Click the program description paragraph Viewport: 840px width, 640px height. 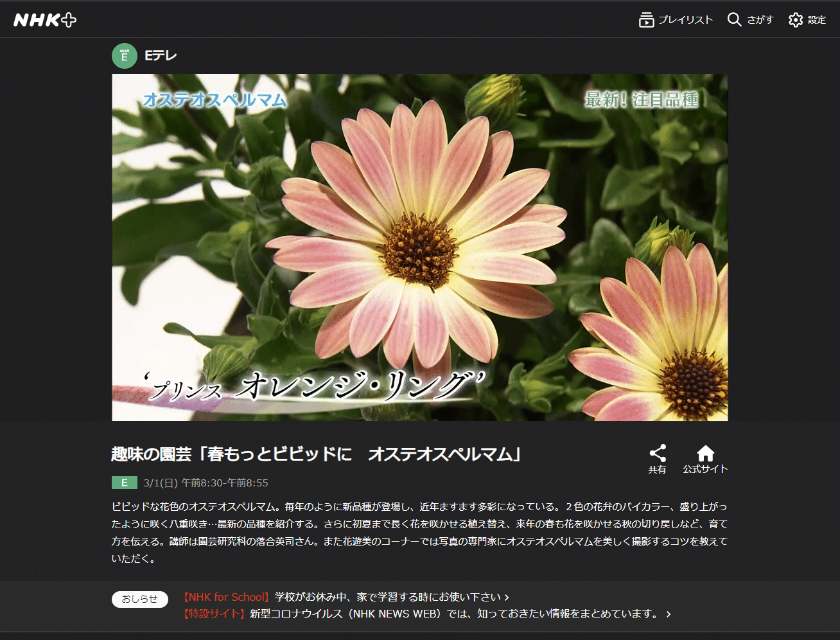coord(420,533)
